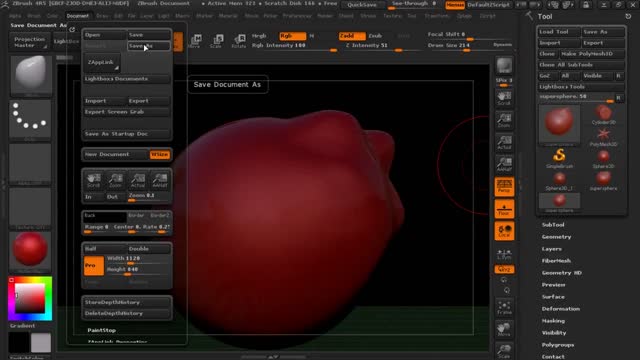
Task: Open the Document menu
Action: click(x=78, y=16)
